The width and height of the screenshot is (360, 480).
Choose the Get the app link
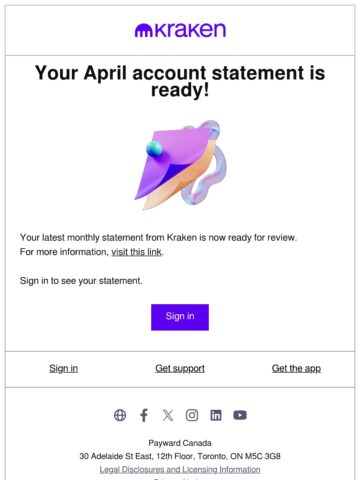tap(296, 369)
